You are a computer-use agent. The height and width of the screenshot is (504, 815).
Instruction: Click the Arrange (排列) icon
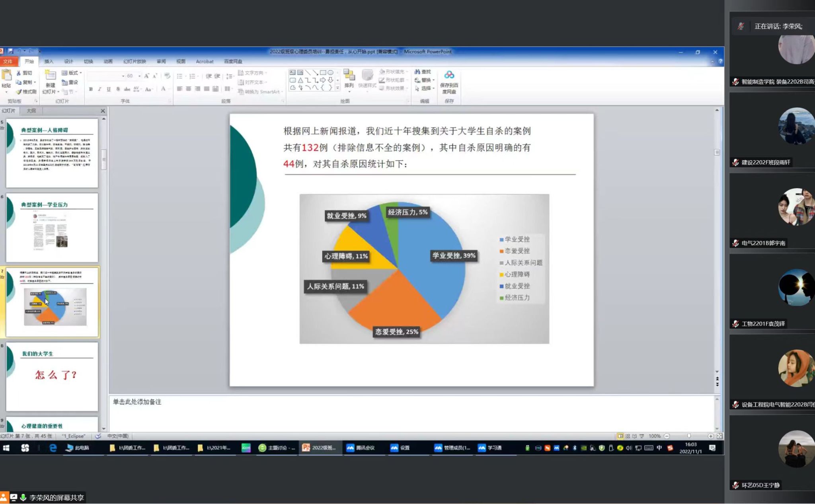pos(349,76)
